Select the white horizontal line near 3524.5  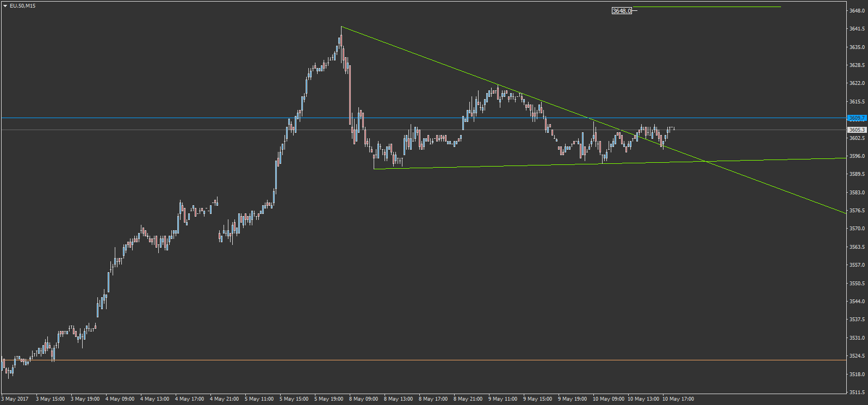pyautogui.click(x=424, y=360)
